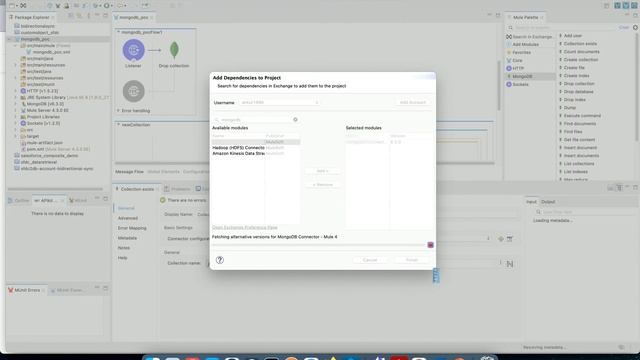Open Error Mapping section in properties sidebar
640x360 pixels.
click(132, 228)
